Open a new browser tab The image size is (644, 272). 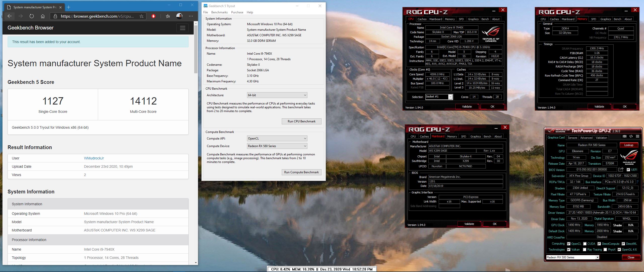69,7
